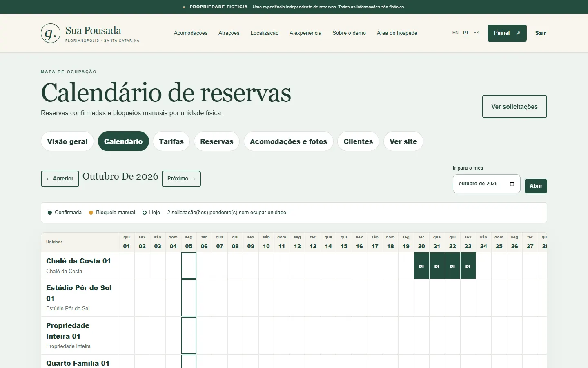Open Chalé da Costa 01 booking on day 22
Image resolution: width=588 pixels, height=368 pixels.
click(452, 266)
